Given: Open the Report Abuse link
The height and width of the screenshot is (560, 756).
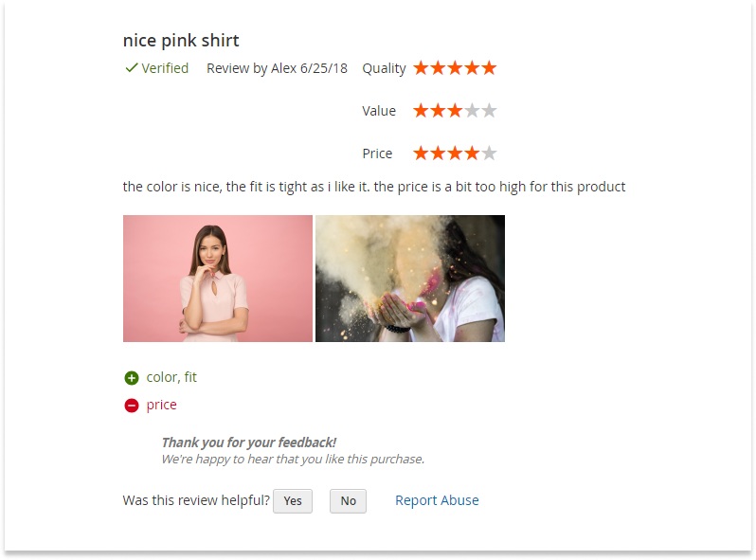Looking at the screenshot, I should [437, 500].
